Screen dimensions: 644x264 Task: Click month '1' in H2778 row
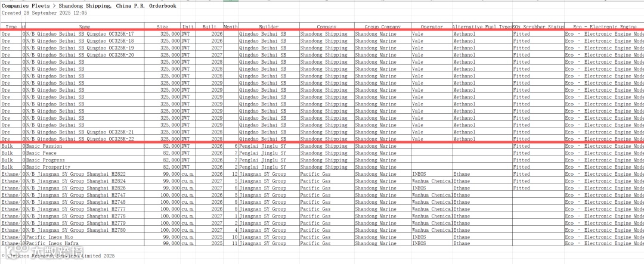click(231, 216)
